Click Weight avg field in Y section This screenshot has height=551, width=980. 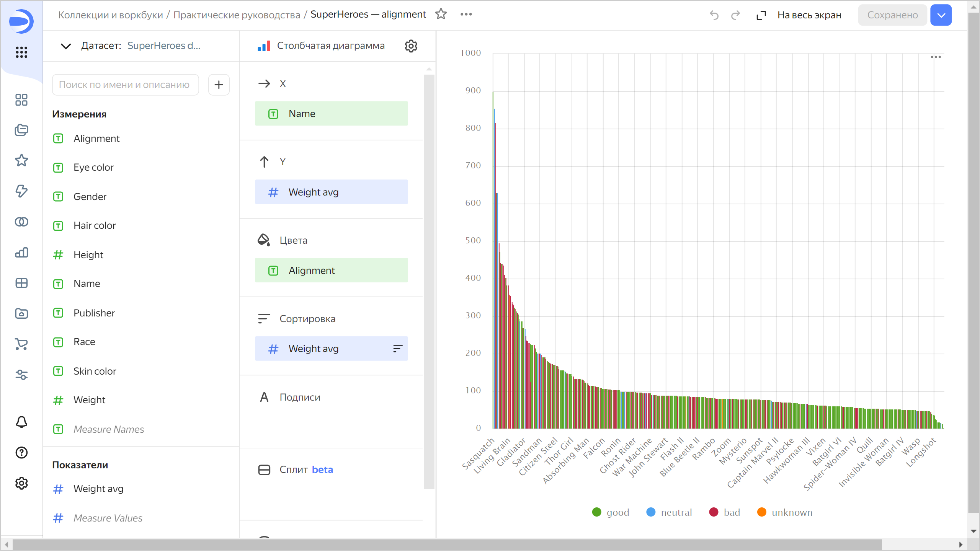pos(332,192)
